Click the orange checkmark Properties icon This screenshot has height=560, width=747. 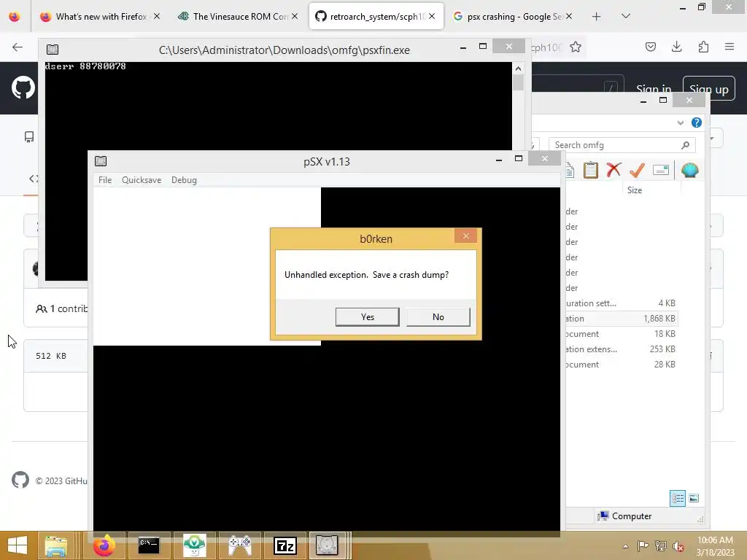(x=637, y=170)
